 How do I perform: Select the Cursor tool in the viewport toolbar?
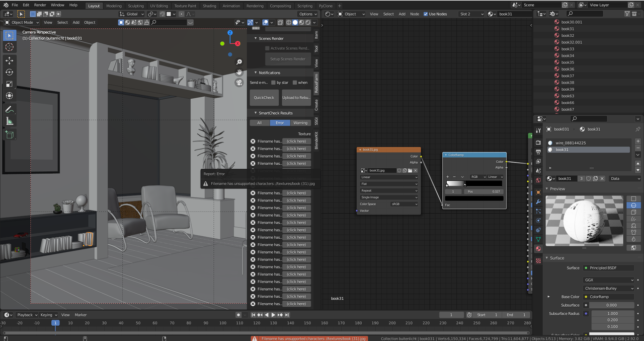9,47
